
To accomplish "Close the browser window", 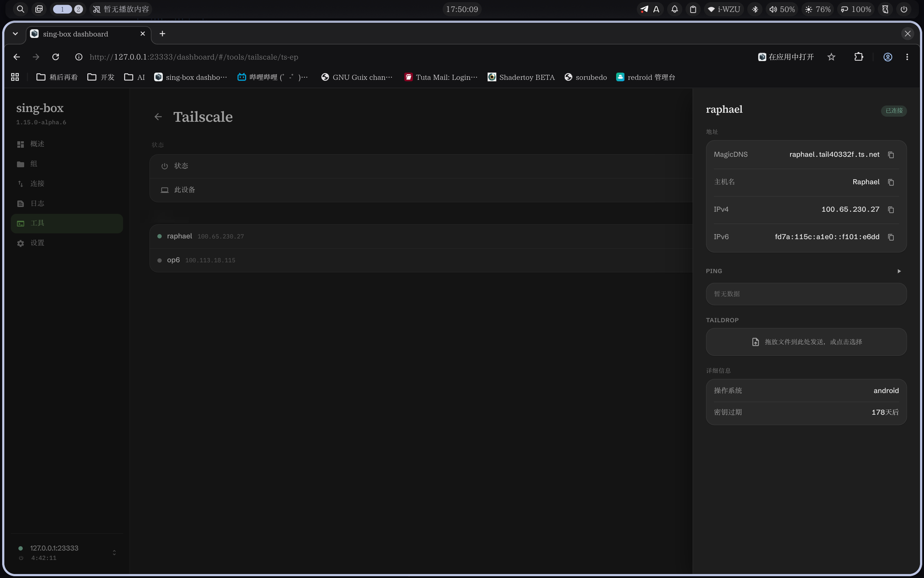I will [x=908, y=34].
